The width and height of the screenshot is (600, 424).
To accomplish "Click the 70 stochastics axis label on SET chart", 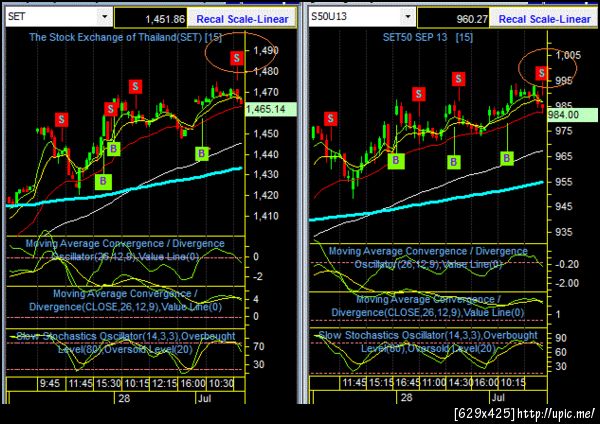I will pyautogui.click(x=259, y=347).
